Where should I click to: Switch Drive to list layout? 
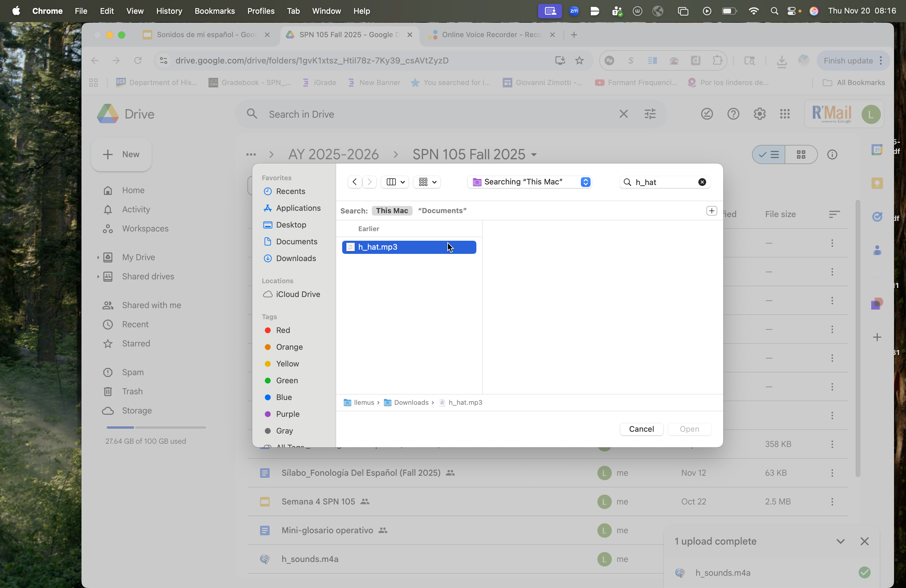click(768, 154)
